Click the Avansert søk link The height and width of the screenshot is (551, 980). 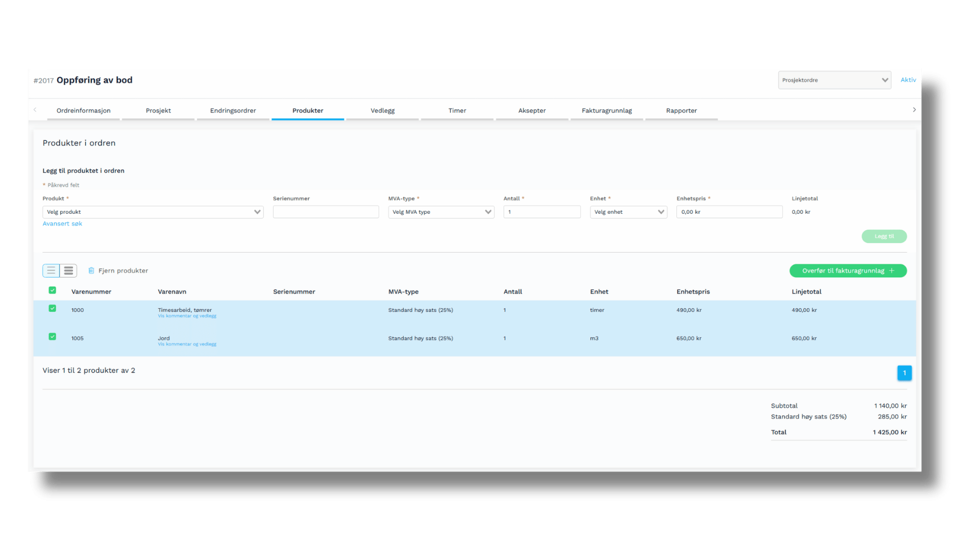tap(62, 223)
